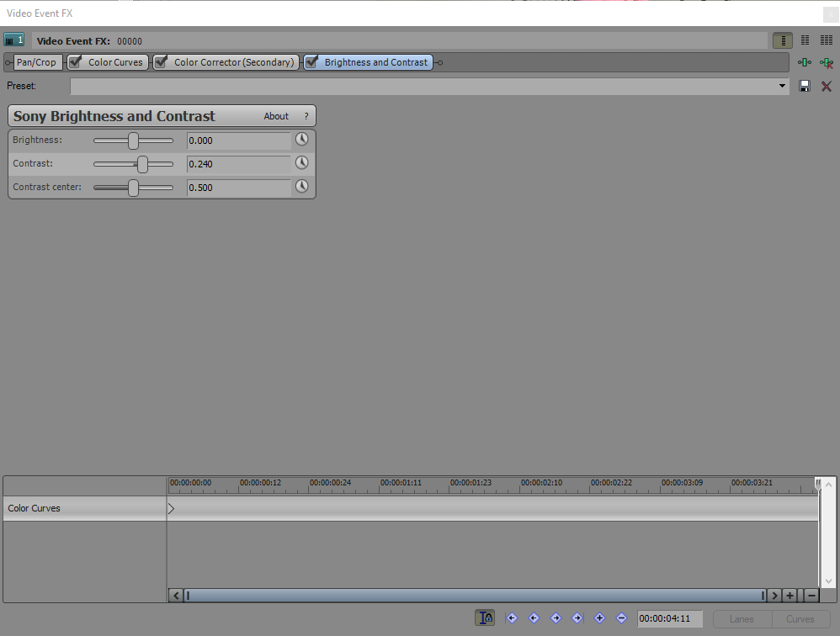Close the Video Event FX window
Image resolution: width=840 pixels, height=636 pixels.
[831, 14]
